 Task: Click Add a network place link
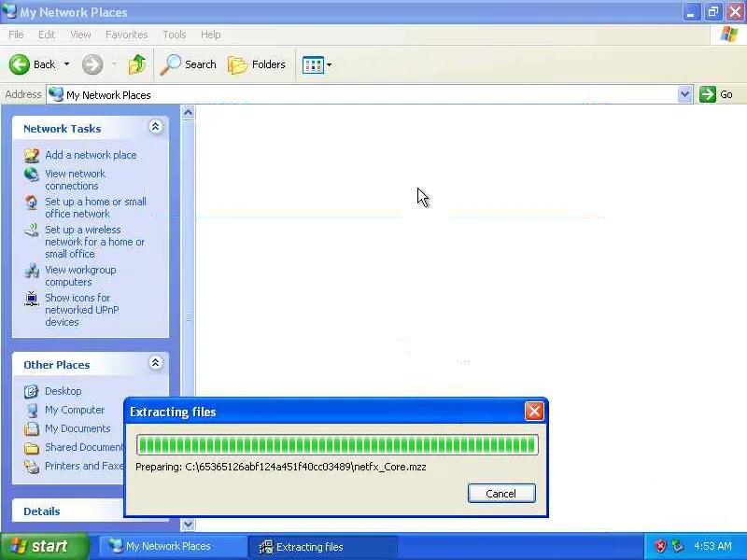pos(91,155)
